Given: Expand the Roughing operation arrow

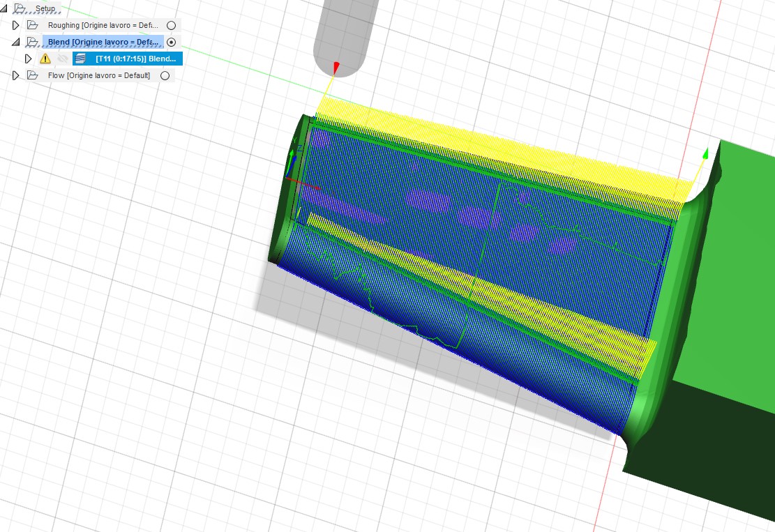Looking at the screenshot, I should 16,25.
